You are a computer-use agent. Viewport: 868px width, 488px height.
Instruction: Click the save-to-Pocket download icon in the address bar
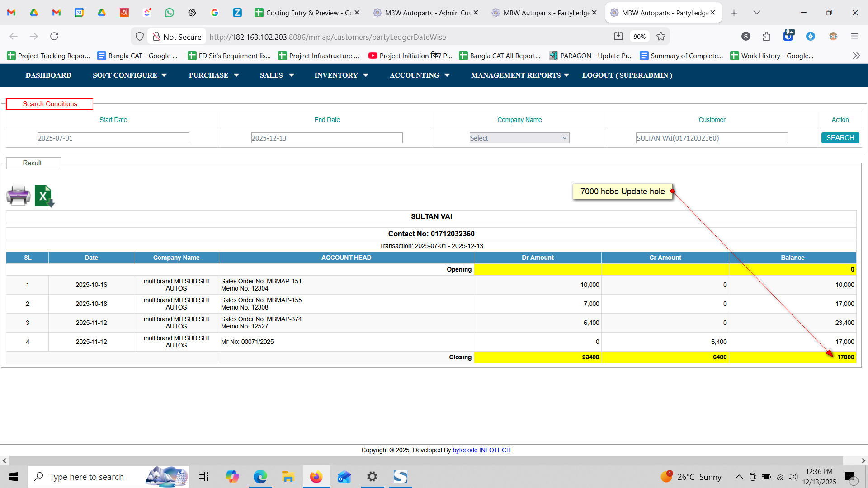click(x=618, y=36)
